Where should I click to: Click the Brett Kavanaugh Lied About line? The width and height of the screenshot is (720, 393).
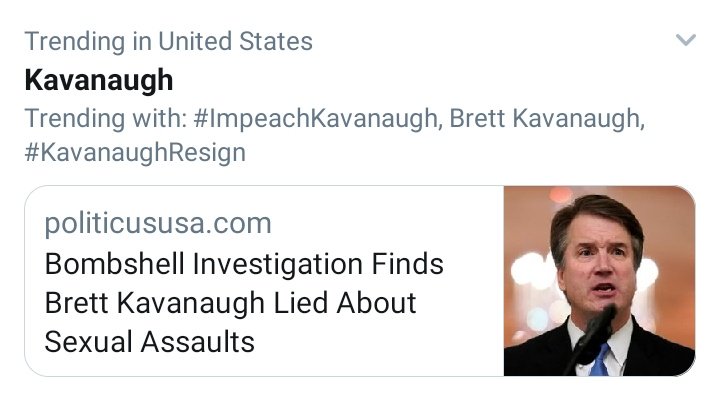click(231, 303)
